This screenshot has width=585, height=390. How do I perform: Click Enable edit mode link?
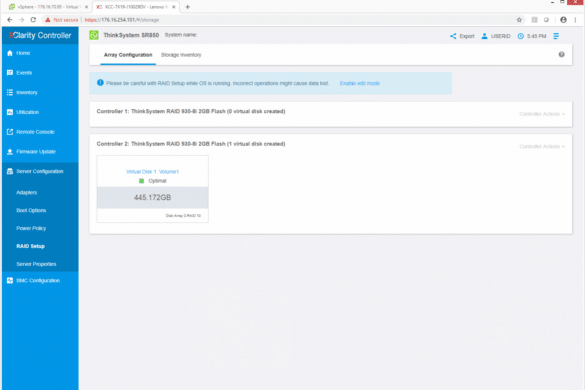pyautogui.click(x=360, y=83)
